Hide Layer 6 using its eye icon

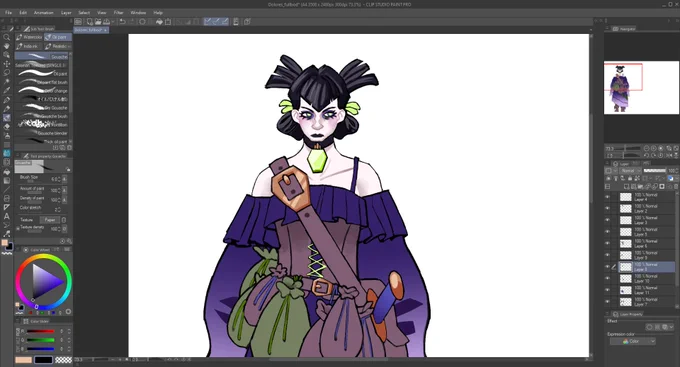click(607, 244)
